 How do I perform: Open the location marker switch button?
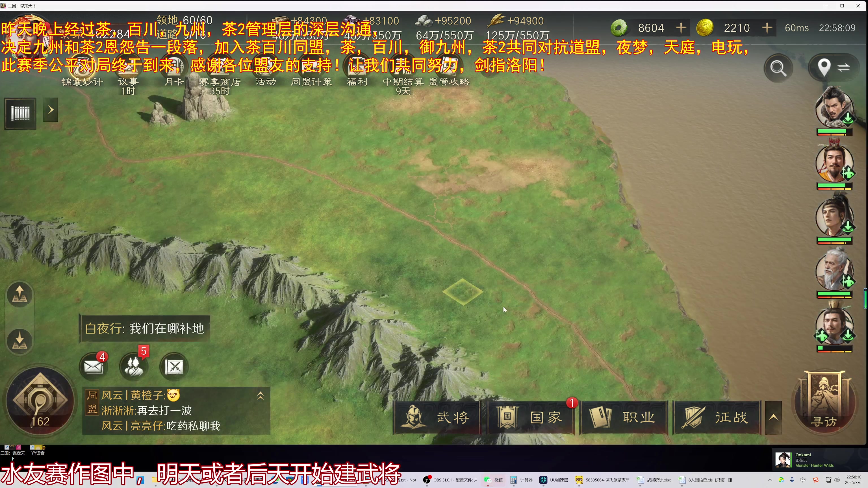(834, 67)
